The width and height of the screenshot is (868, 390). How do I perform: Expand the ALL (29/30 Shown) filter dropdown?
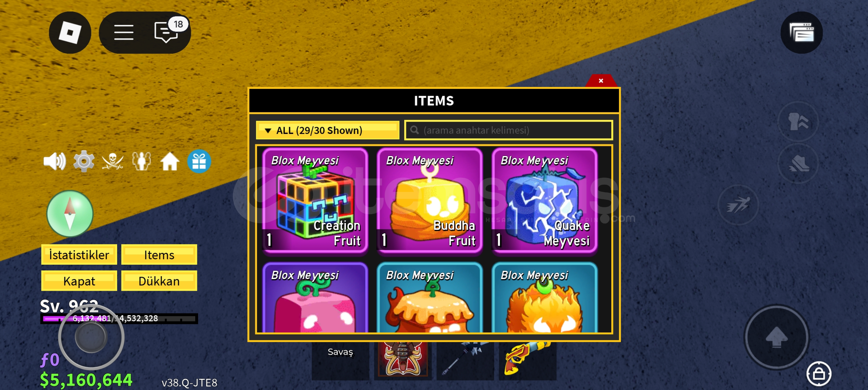tap(328, 130)
